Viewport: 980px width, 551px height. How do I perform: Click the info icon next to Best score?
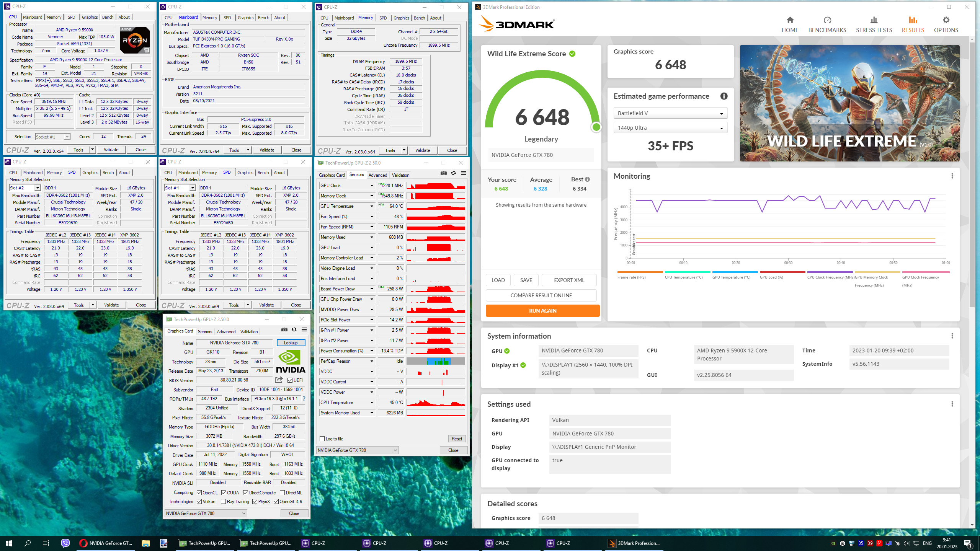tap(587, 179)
